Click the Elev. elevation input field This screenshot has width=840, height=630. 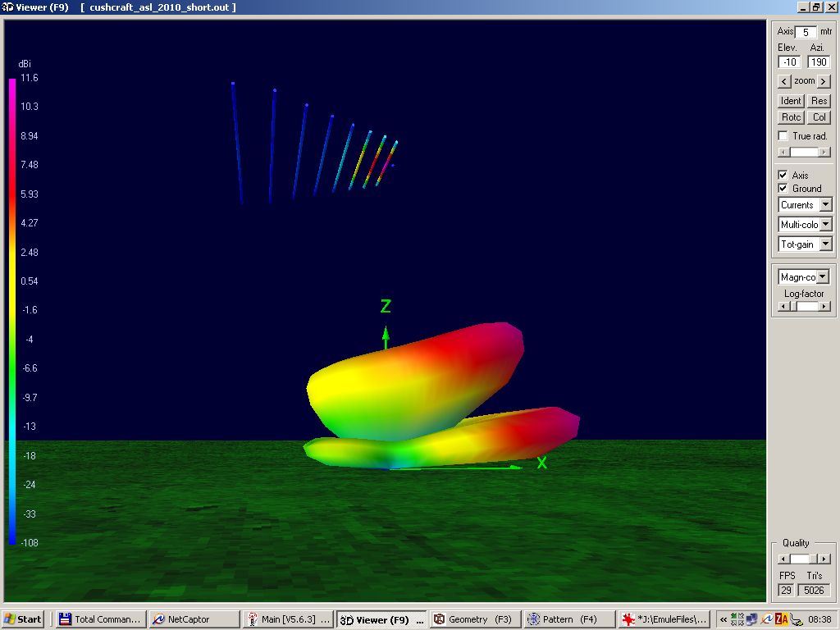pyautogui.click(x=788, y=62)
